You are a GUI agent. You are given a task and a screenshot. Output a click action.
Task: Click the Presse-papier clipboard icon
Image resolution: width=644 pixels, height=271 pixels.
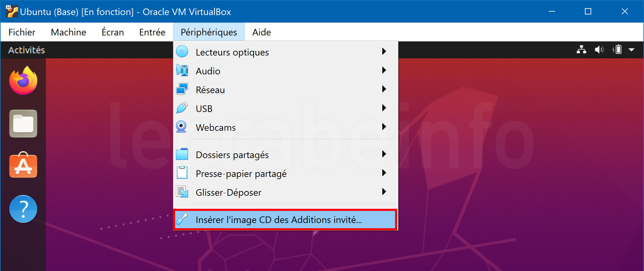pyautogui.click(x=182, y=173)
